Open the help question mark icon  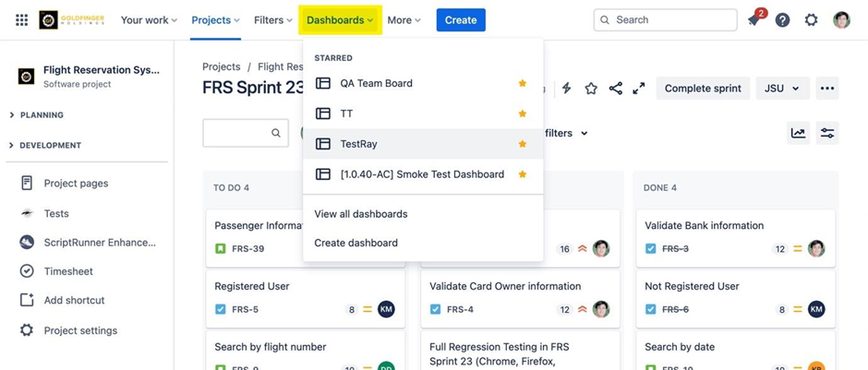coord(782,20)
